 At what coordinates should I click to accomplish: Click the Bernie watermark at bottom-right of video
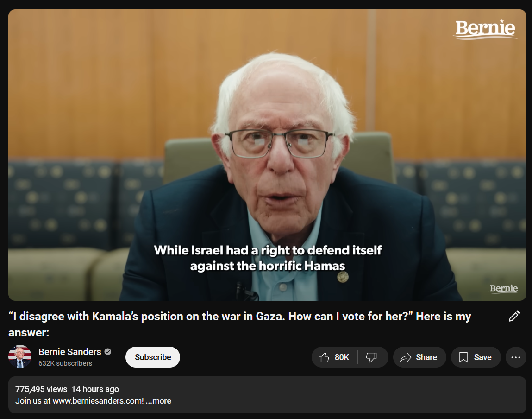point(504,289)
